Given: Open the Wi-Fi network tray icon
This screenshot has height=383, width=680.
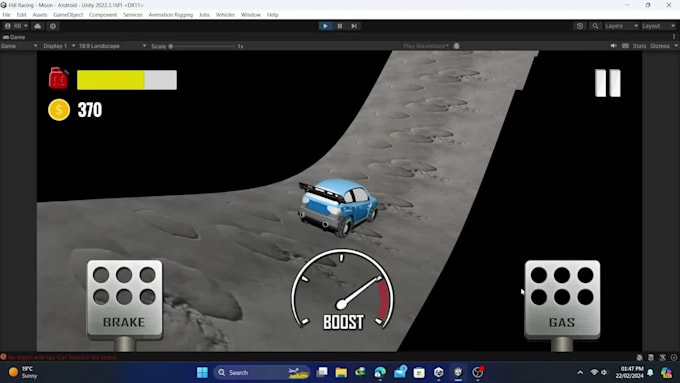Looking at the screenshot, I should 595,372.
